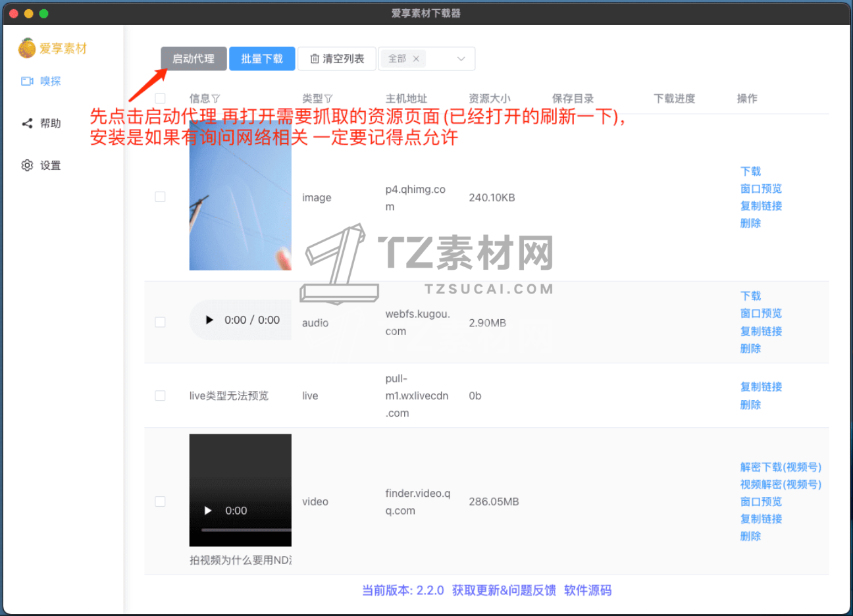Remove the 全部 filter tag via its X
The height and width of the screenshot is (616, 853).
point(416,59)
